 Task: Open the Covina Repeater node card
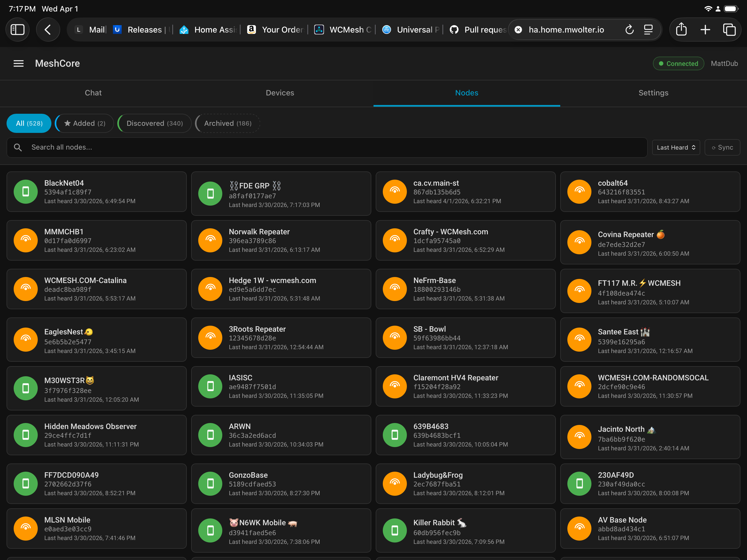point(650,243)
